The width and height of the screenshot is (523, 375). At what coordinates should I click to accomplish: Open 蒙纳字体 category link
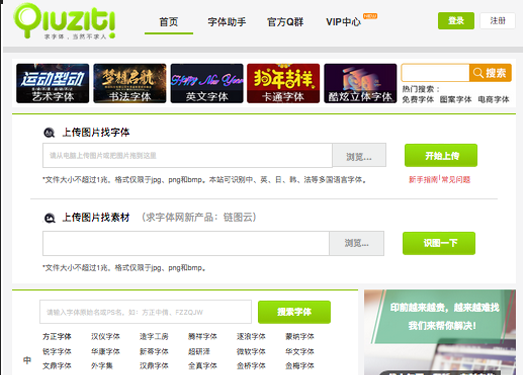click(300, 336)
